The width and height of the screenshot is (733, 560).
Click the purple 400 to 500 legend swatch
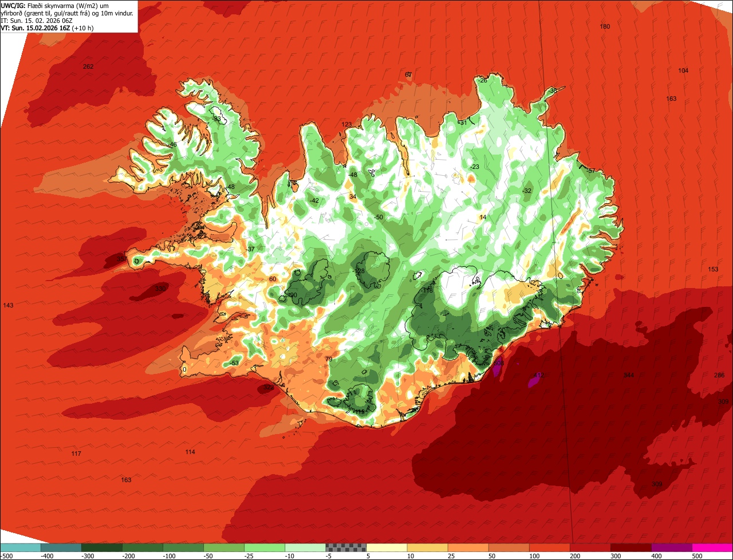(671, 547)
